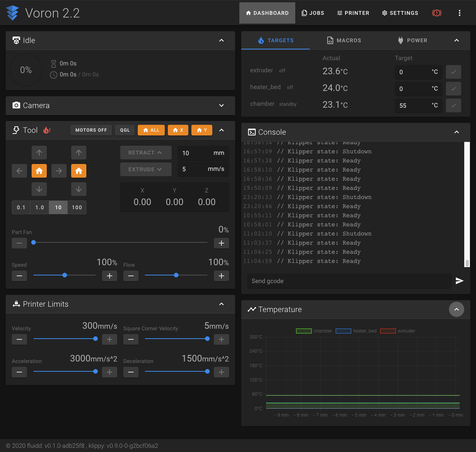Home the X axis
Image resolution: width=476 pixels, height=452 pixels.
pos(178,130)
